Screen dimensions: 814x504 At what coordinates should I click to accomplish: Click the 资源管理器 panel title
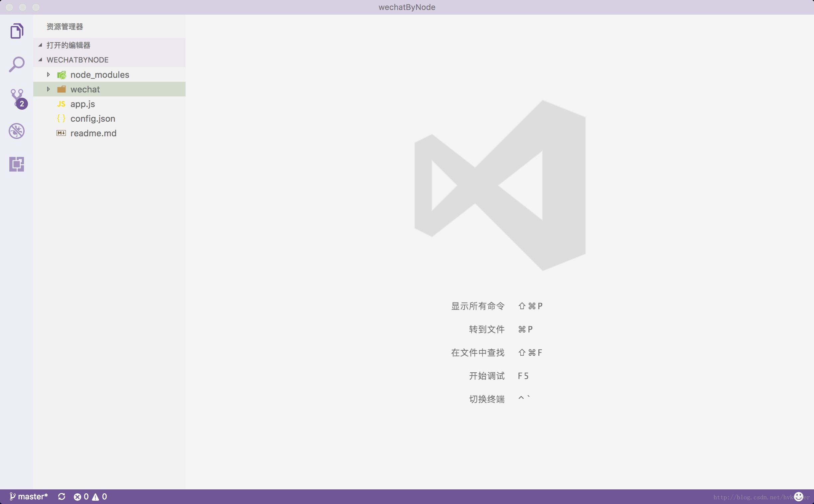[65, 27]
